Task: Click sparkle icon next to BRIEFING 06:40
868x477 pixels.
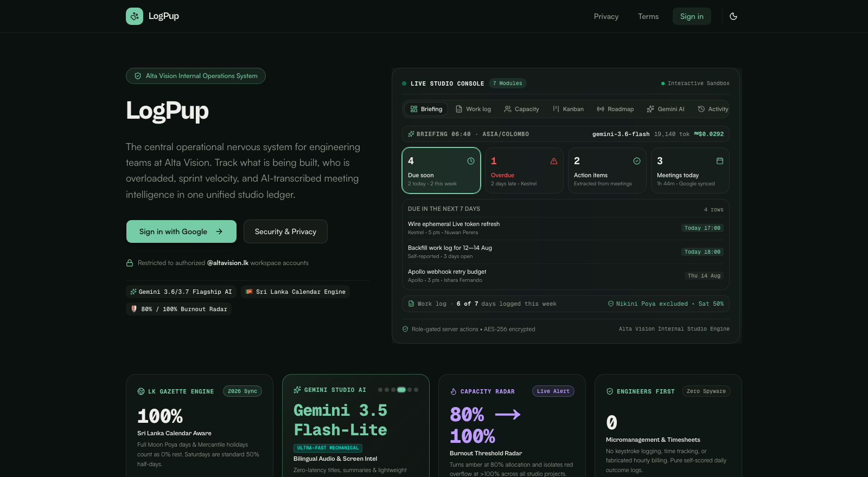Action: pyautogui.click(x=411, y=134)
